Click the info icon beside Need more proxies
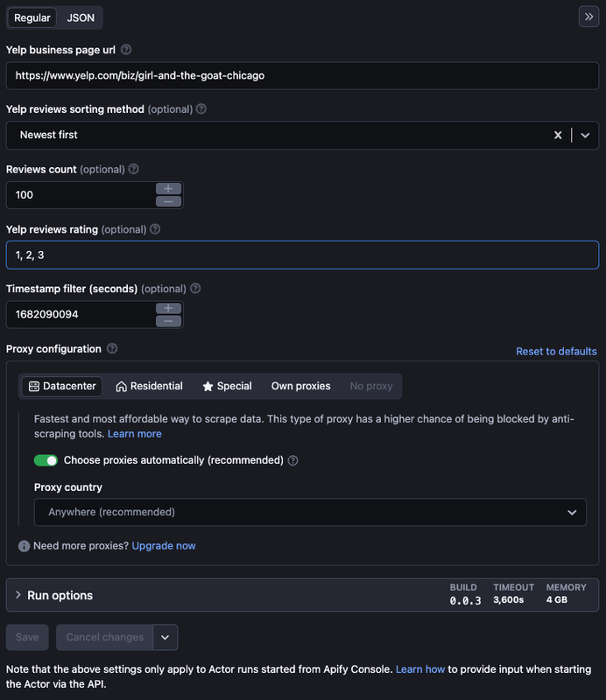 pos(25,546)
